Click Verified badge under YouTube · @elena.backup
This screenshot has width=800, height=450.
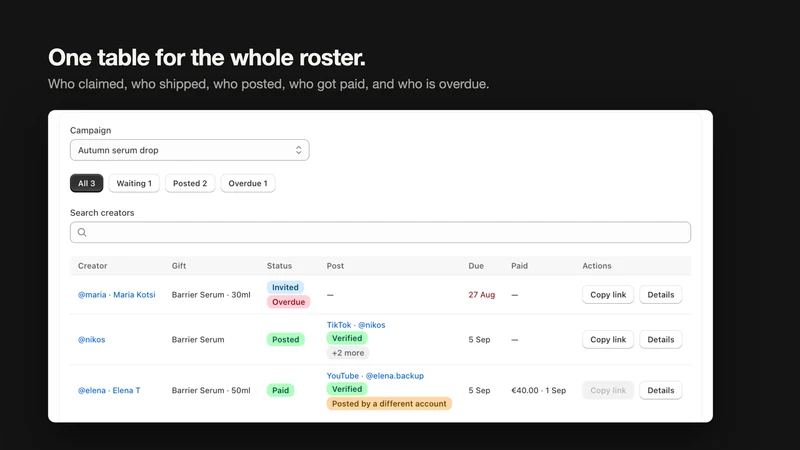pyautogui.click(x=347, y=389)
